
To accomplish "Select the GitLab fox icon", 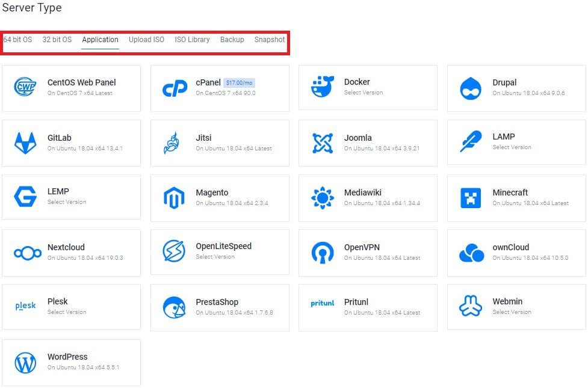I will [25, 143].
